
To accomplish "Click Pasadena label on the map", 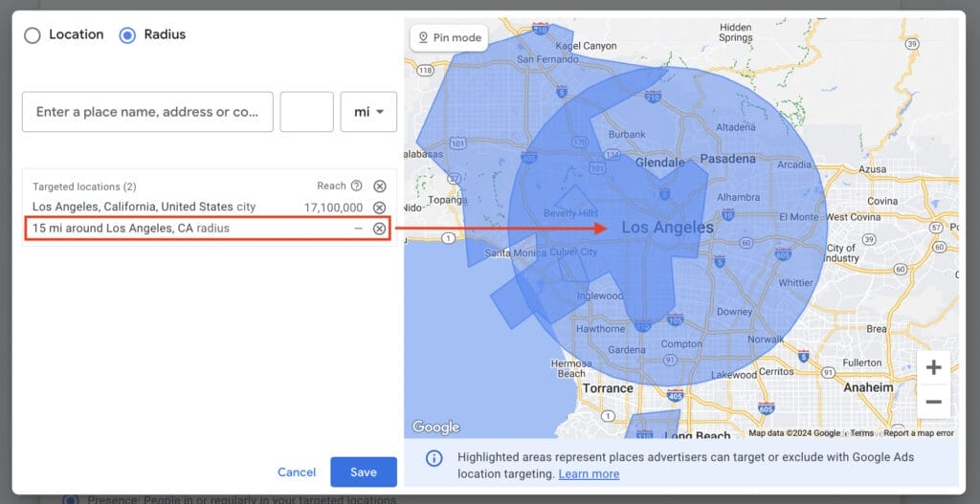I will [727, 159].
